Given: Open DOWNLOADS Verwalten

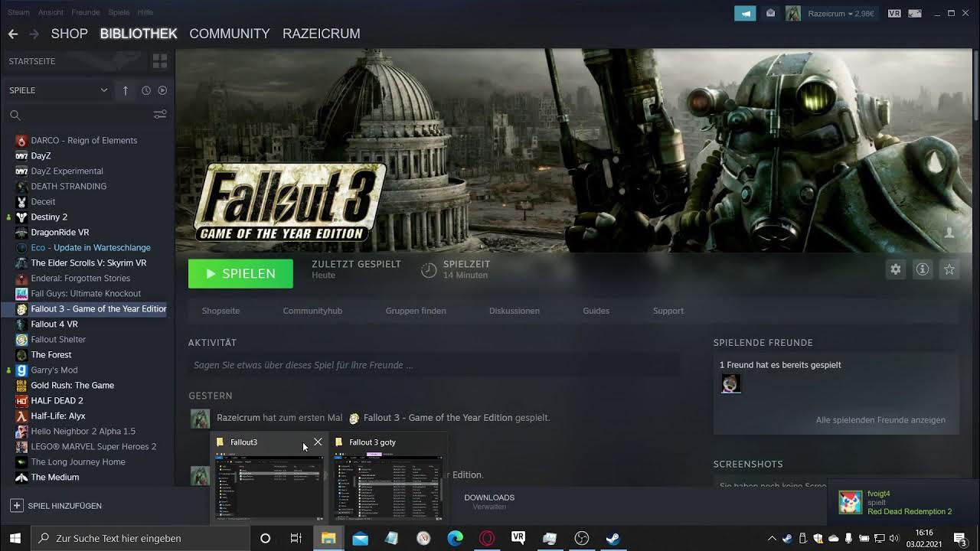Looking at the screenshot, I should pos(489,502).
